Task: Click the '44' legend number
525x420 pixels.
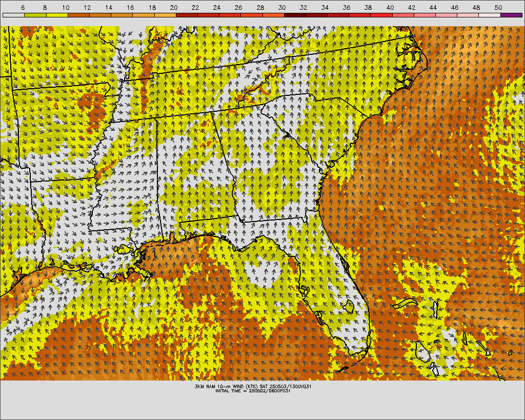Action: (433, 7)
